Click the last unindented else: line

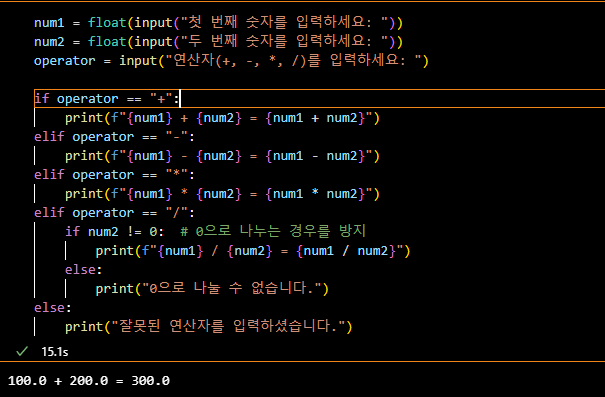tap(52, 307)
